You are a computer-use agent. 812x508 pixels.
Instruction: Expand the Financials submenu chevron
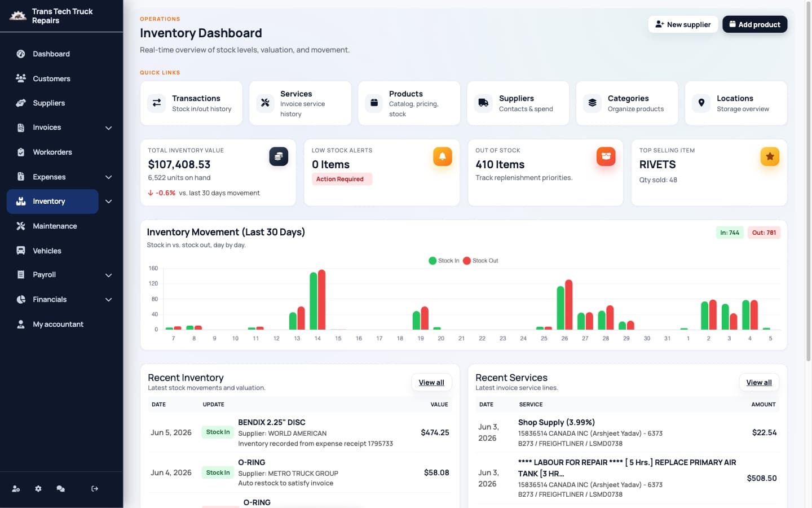click(109, 300)
